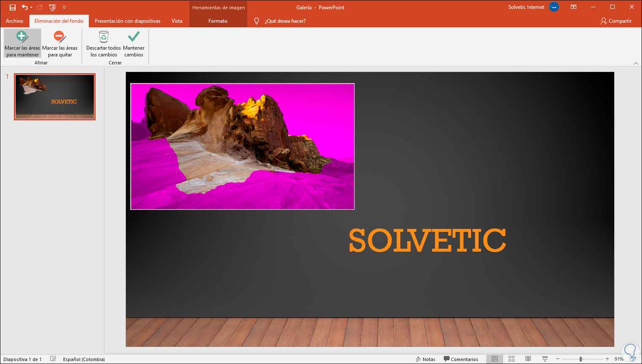
Task: Save the presentation using the floppy disk icon
Action: tap(12, 7)
